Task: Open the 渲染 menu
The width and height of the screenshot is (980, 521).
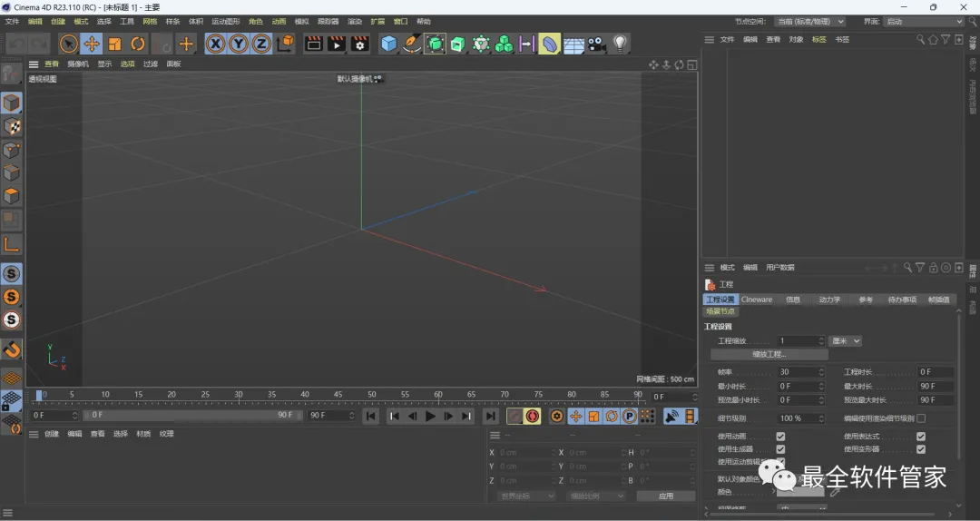Action: [x=355, y=21]
